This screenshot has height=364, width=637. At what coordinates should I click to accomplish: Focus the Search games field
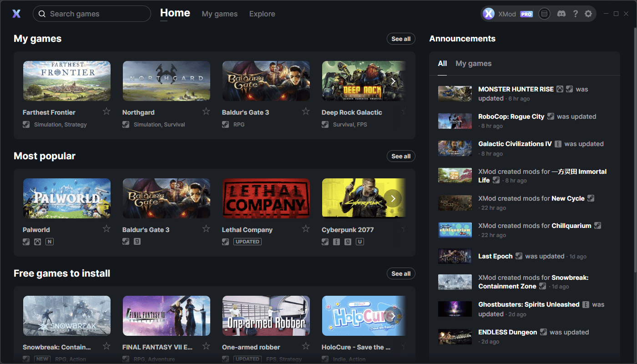[92, 14]
